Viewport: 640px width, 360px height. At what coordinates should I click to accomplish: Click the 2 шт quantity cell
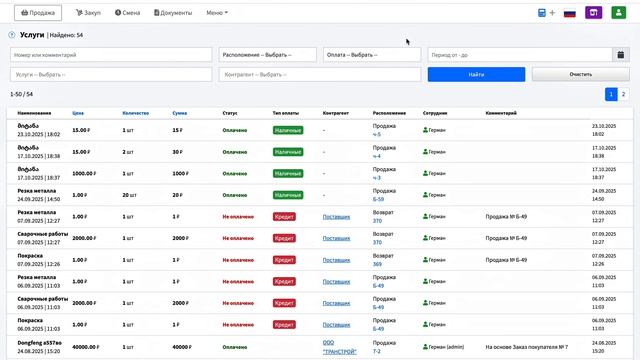point(128,152)
